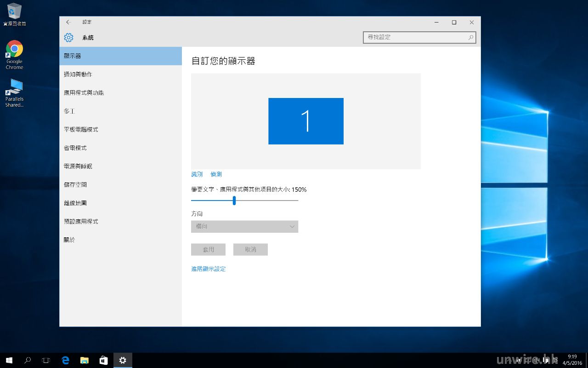Select 通知與動作 in the sidebar
Image resolution: width=588 pixels, height=368 pixels.
(x=78, y=75)
